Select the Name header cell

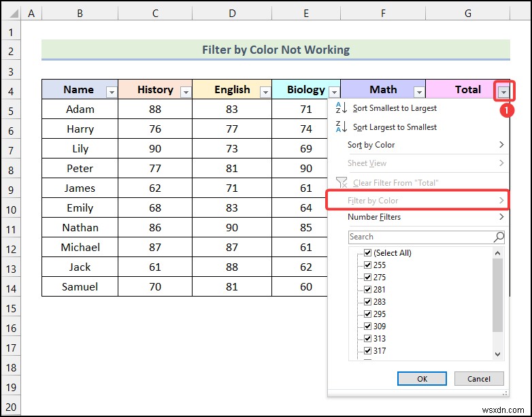coord(80,89)
